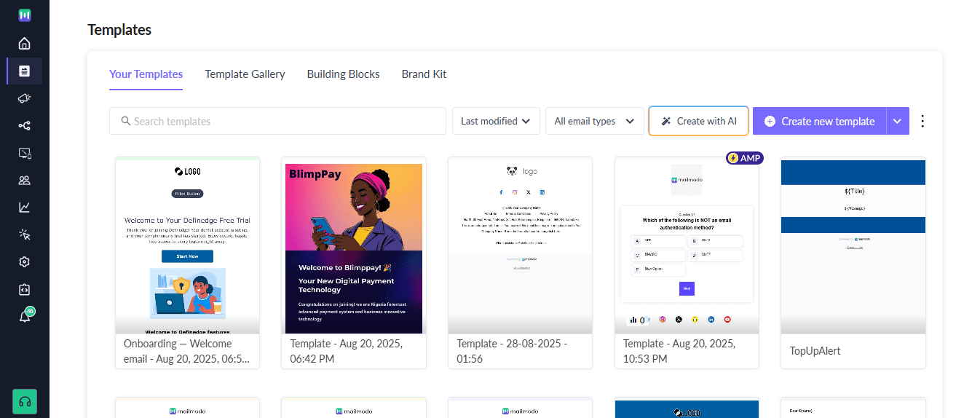The image size is (980, 418).
Task: Open the Onboarding Welcome email template thumbnail
Action: tap(187, 245)
